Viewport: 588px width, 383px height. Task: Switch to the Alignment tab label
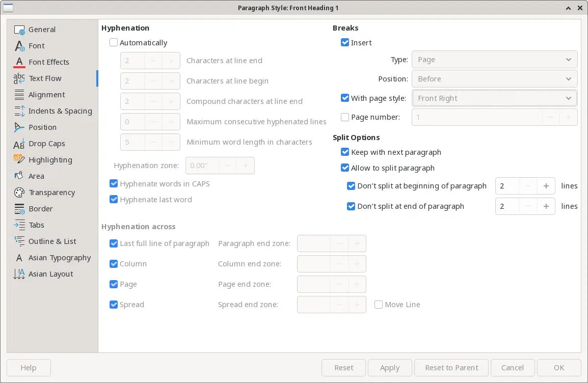point(46,95)
